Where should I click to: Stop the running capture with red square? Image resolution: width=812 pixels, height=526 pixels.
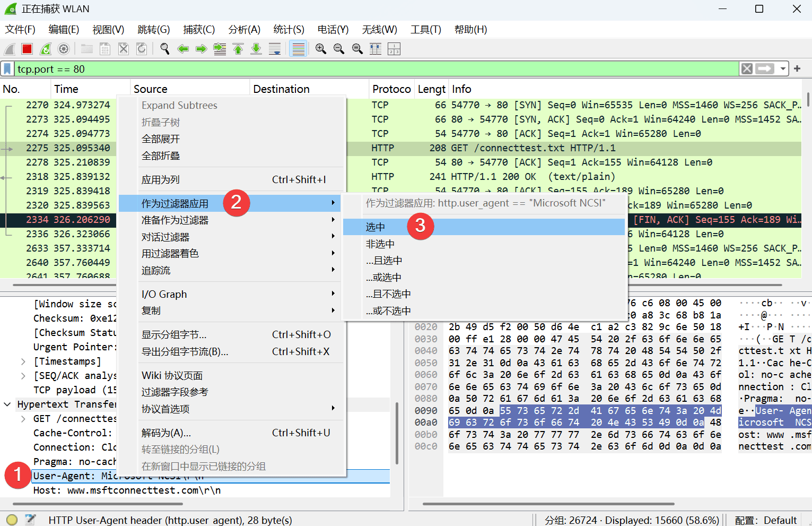pyautogui.click(x=27, y=49)
